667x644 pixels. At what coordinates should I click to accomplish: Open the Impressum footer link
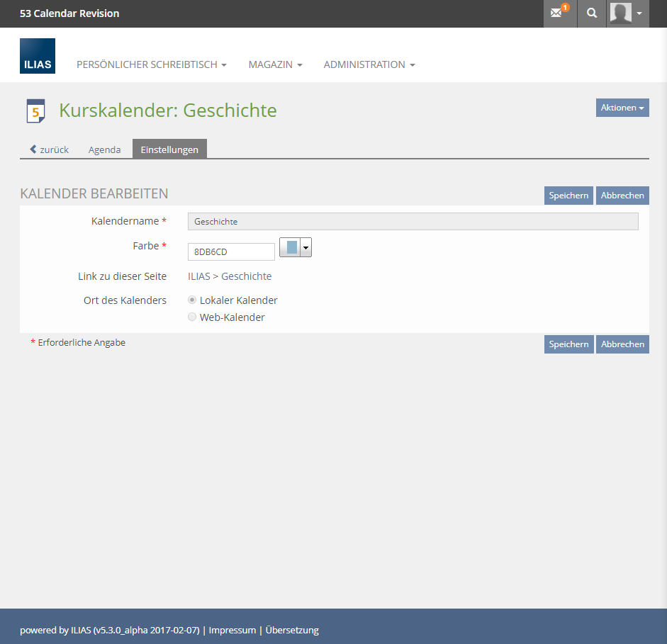click(x=232, y=630)
